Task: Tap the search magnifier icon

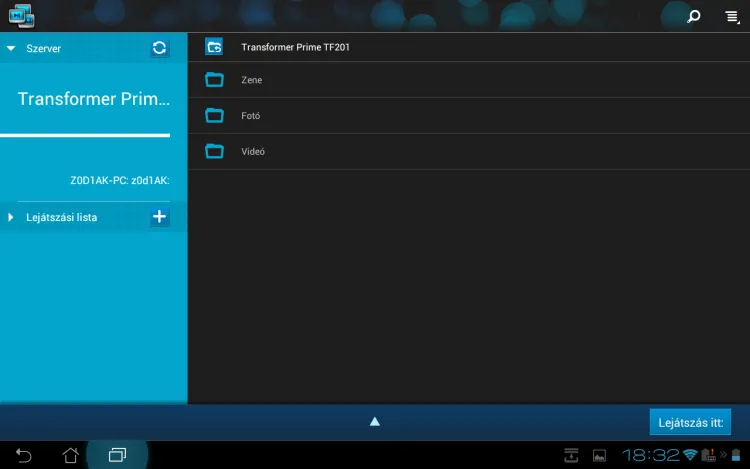Action: pyautogui.click(x=694, y=16)
